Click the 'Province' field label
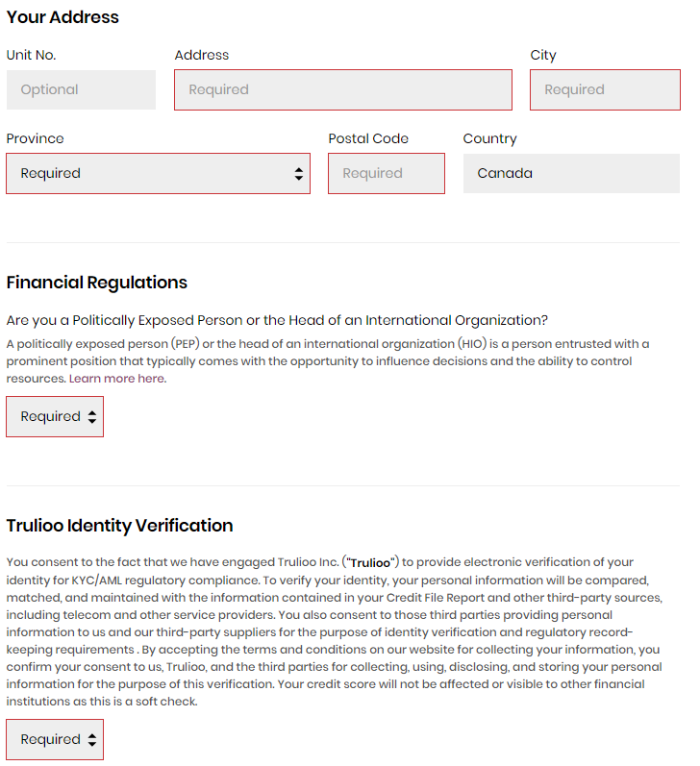Image resolution: width=700 pixels, height=766 pixels. (36, 138)
